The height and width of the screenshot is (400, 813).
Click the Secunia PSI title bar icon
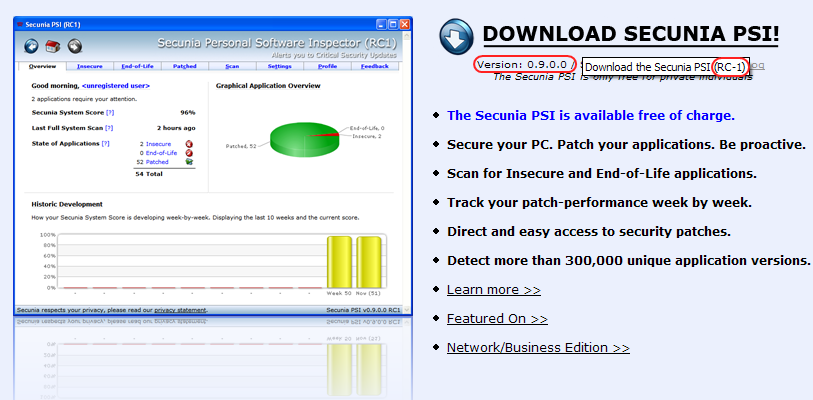coord(20,24)
